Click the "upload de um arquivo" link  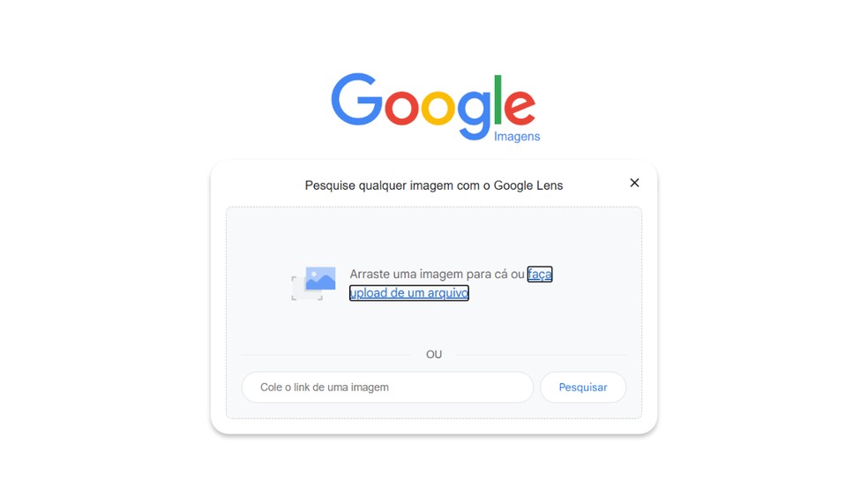click(409, 293)
